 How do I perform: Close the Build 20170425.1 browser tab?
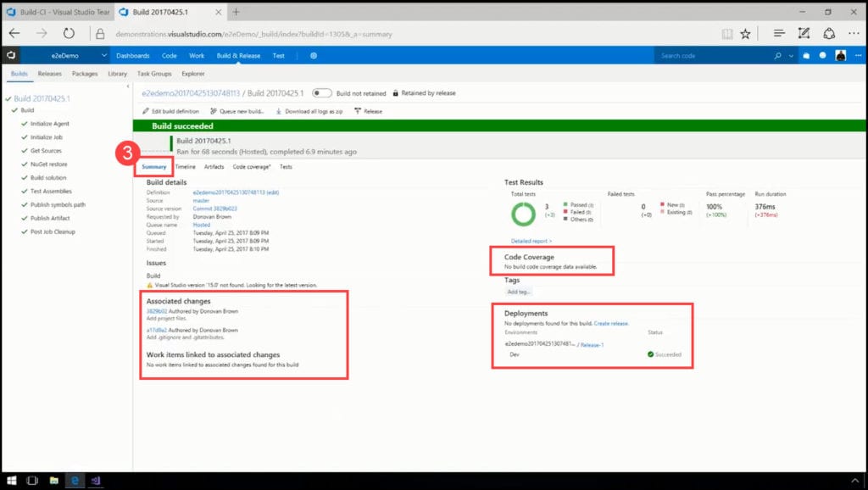pyautogui.click(x=218, y=12)
